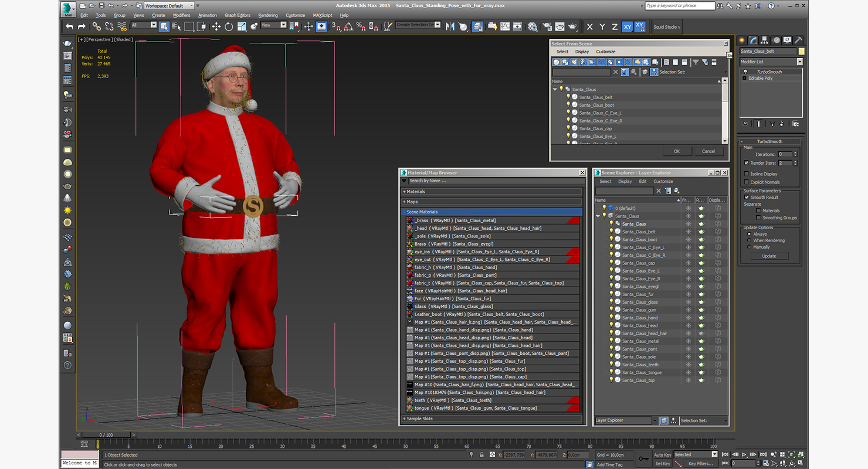Open the Curve Editor from toolbar
The height and width of the screenshot is (469, 868).
pos(505,26)
